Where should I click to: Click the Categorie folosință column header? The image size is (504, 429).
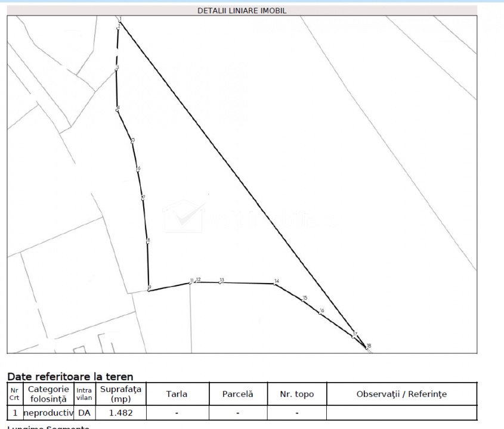point(48,394)
